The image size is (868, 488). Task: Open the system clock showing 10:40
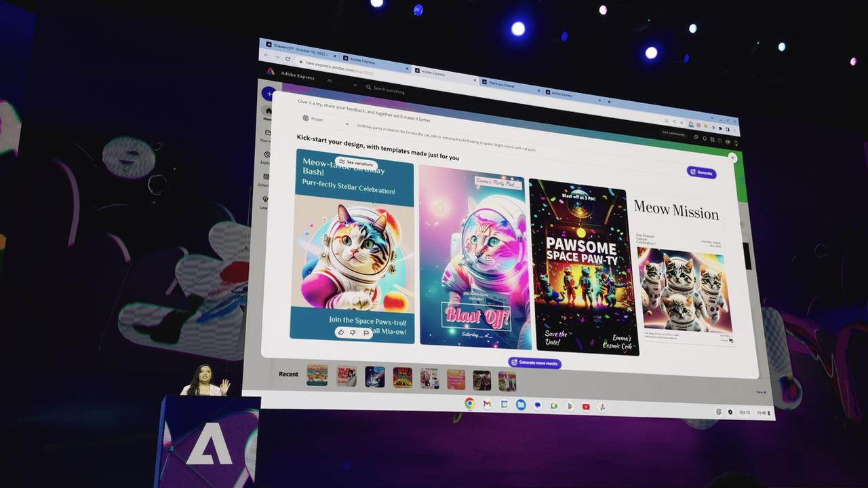(761, 413)
